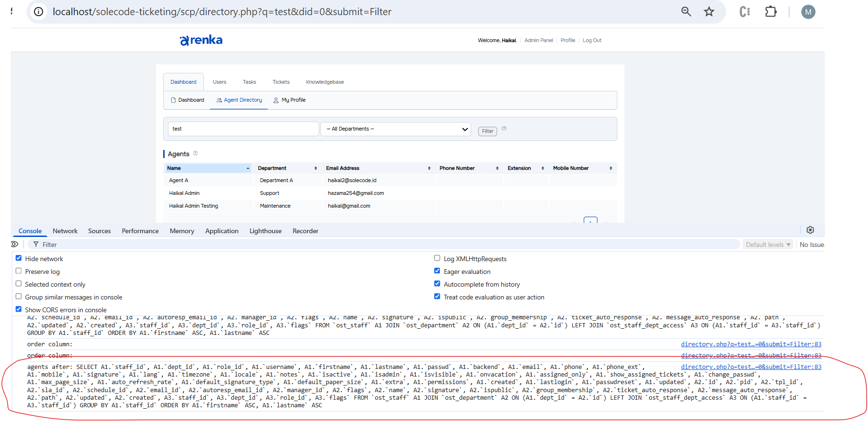Bookmark this page with the star icon

(709, 12)
